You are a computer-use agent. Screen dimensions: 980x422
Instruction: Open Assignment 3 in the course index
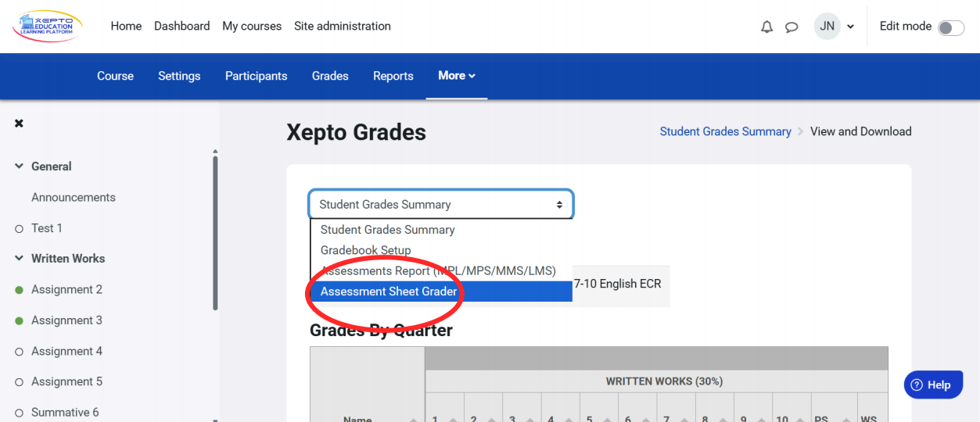[66, 320]
